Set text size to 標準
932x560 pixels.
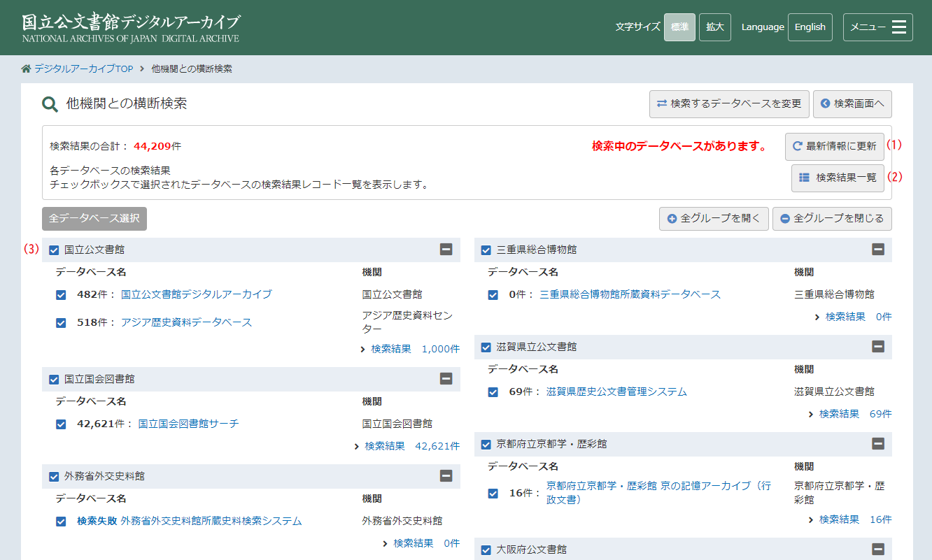[679, 27]
